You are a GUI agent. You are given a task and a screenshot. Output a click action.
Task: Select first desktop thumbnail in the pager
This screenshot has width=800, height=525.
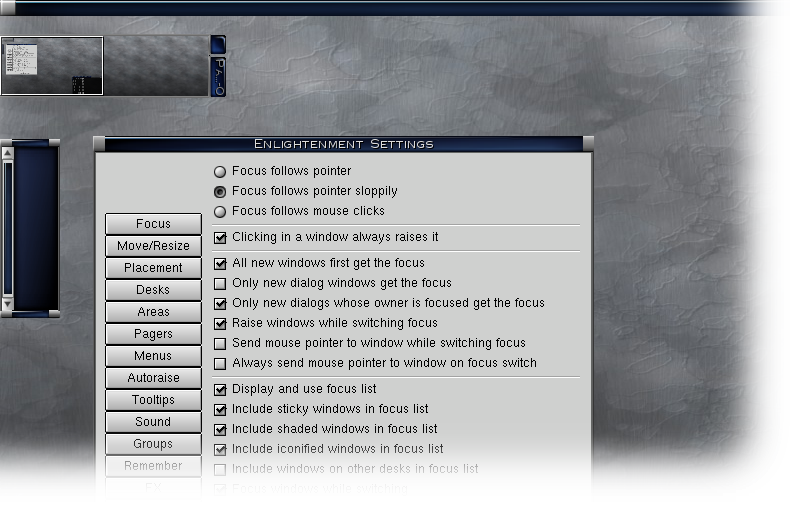click(52, 66)
